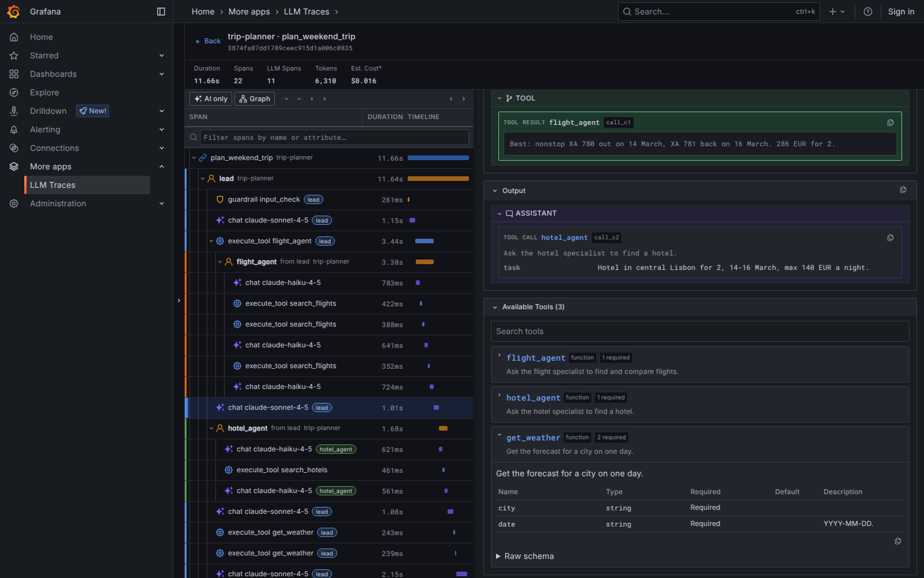The width and height of the screenshot is (924, 578).
Task: Click the Alerting bell icon
Action: pyautogui.click(x=14, y=129)
